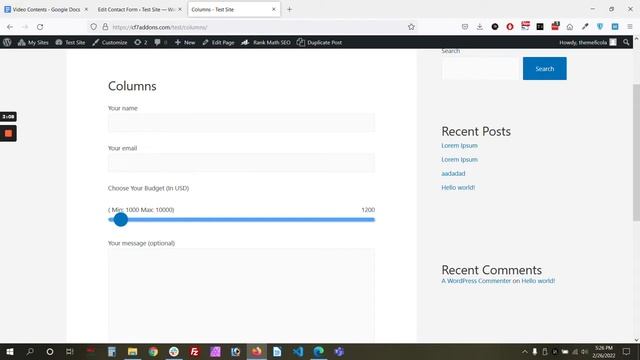640x360 pixels.
Task: Open the Windows notification center
Action: (x=627, y=351)
